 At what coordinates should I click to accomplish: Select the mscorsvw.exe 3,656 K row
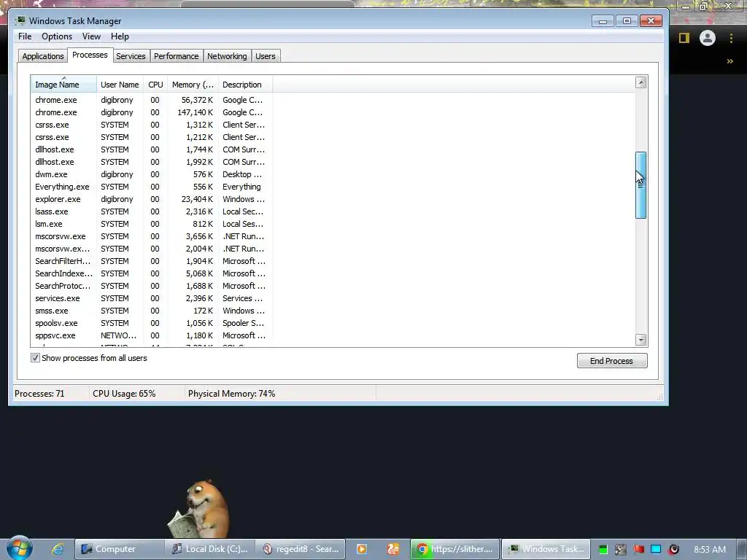coord(152,236)
